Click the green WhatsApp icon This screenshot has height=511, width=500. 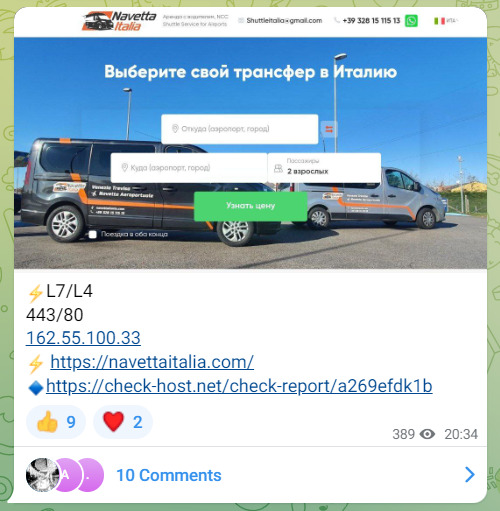tap(411, 21)
